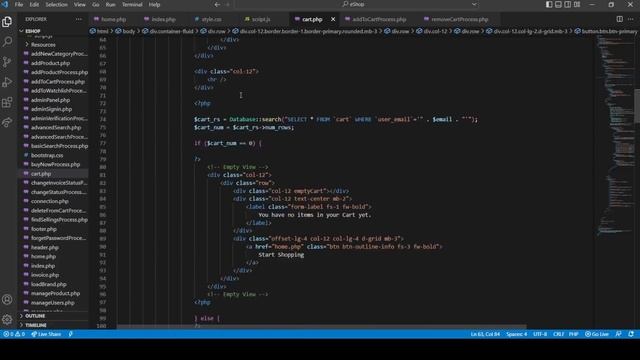The image size is (640, 360).
Task: Open adminPanel.php in explorer
Action: [50, 100]
